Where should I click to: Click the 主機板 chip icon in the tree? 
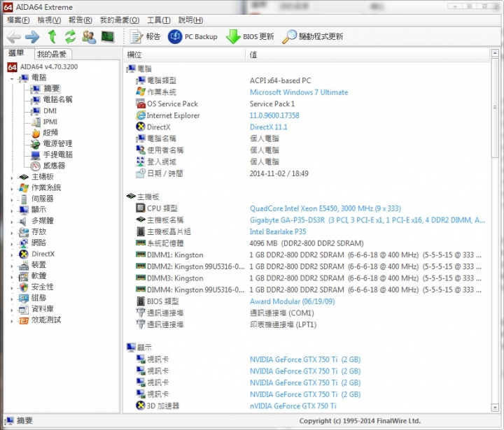coord(24,177)
